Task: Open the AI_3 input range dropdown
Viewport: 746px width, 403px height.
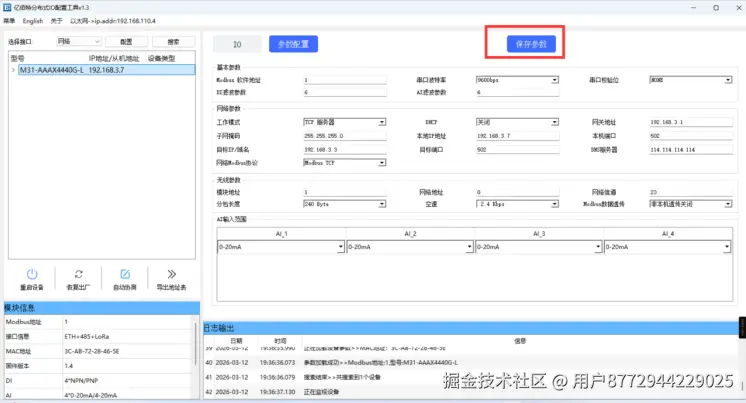Action: (539, 247)
